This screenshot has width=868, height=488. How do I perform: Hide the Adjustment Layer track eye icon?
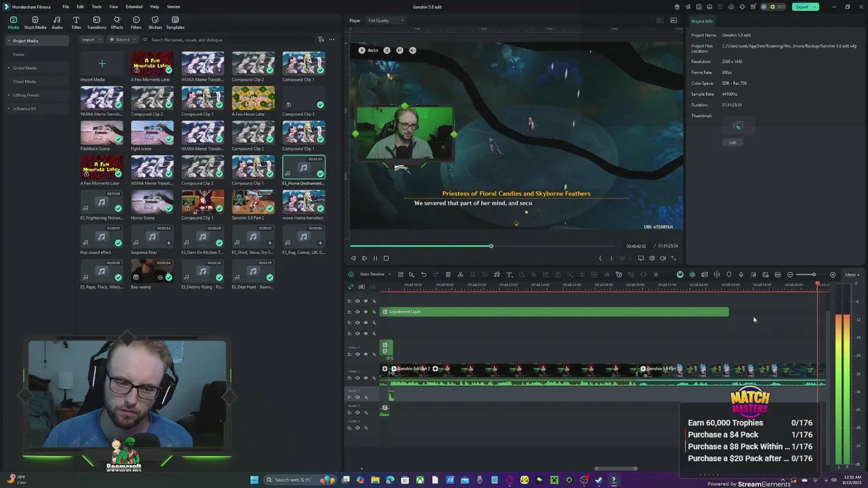click(366, 312)
